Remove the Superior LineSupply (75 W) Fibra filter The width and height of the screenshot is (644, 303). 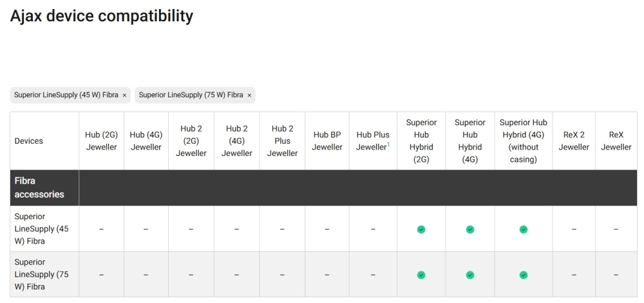pos(249,95)
